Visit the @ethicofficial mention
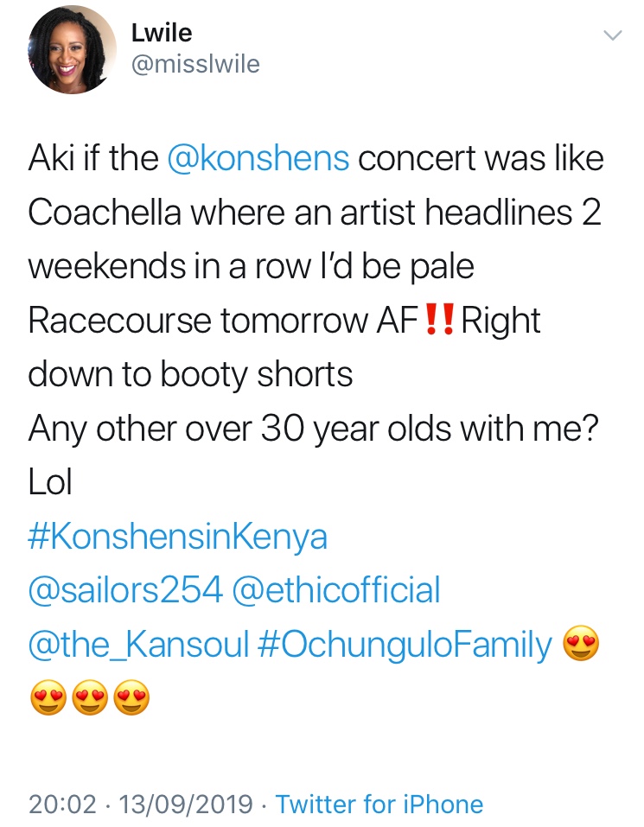 (x=337, y=591)
